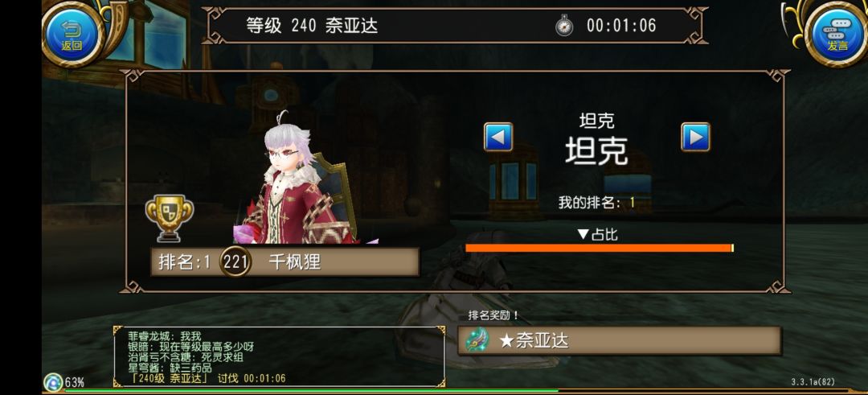Tap the blue swirl icon near 63%
This screenshot has height=395, width=868.
53,381
